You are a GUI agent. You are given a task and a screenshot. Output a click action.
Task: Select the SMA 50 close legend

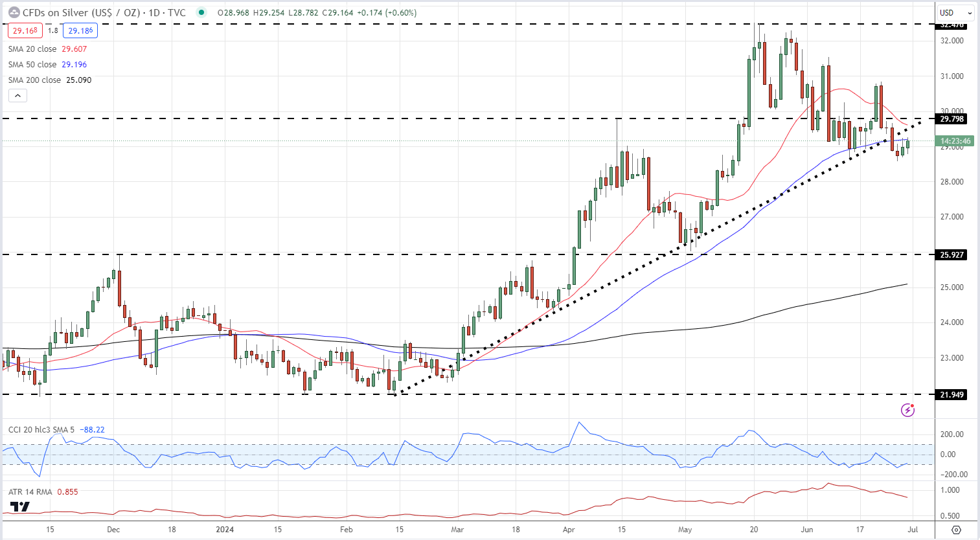pyautogui.click(x=32, y=64)
